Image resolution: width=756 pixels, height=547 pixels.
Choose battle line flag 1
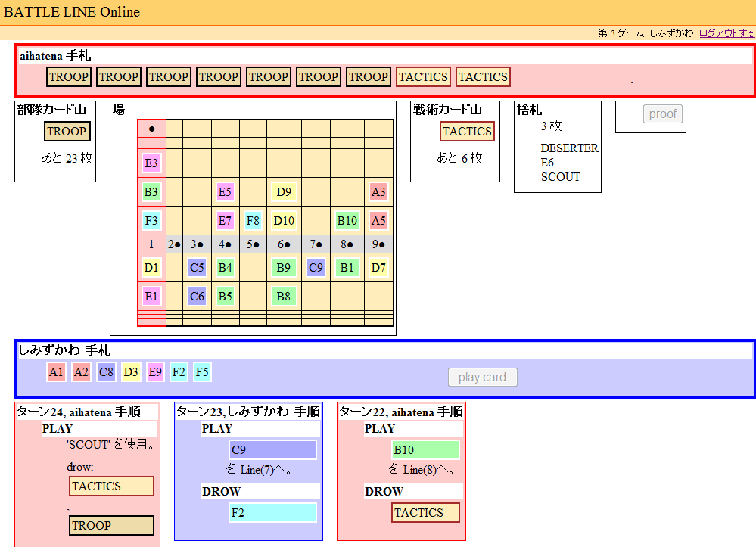click(x=151, y=244)
